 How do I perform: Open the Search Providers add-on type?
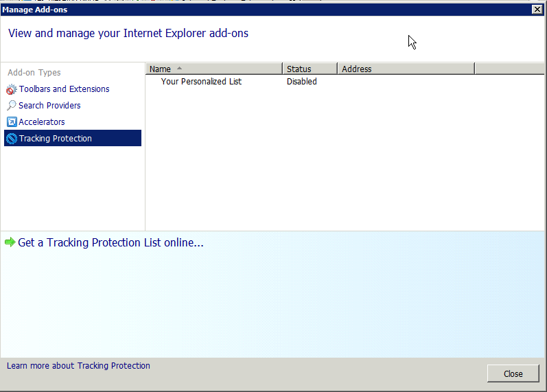point(49,106)
